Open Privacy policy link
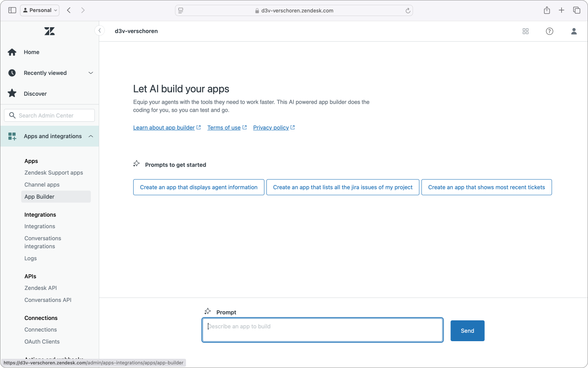This screenshot has width=588, height=368. pos(271,127)
